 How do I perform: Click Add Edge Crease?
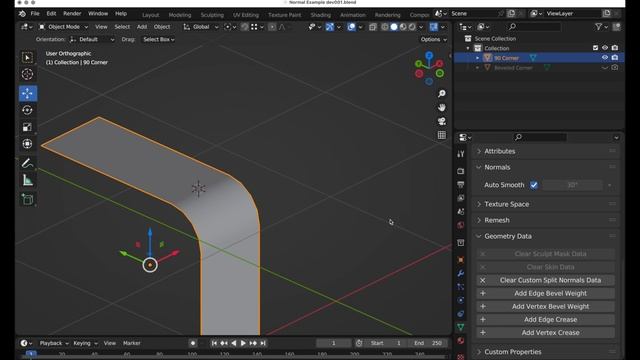click(546, 320)
